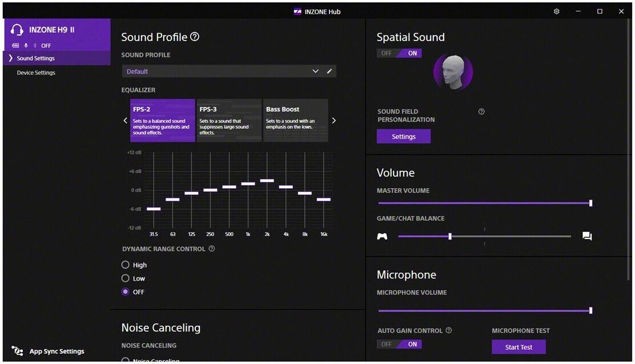Screen dimensions: 635x364
Task: Click the game controller balance icon
Action: (x=382, y=236)
